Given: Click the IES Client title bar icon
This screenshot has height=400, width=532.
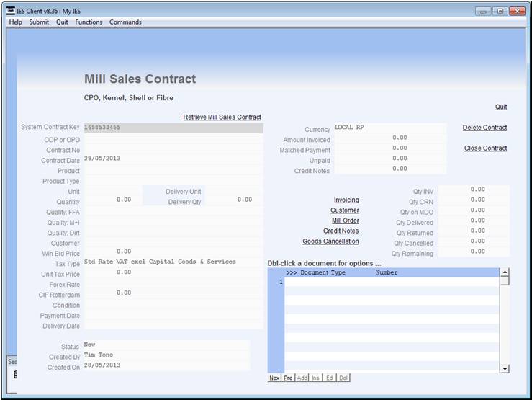Looking at the screenshot, I should 11,11.
